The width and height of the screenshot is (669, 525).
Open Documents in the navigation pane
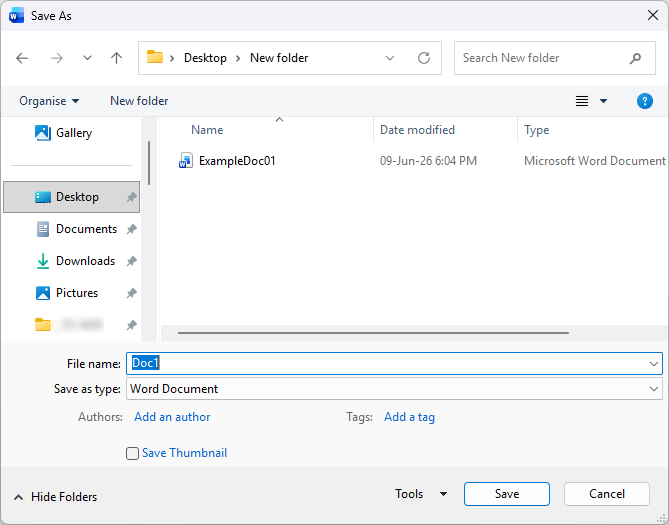pos(76,229)
